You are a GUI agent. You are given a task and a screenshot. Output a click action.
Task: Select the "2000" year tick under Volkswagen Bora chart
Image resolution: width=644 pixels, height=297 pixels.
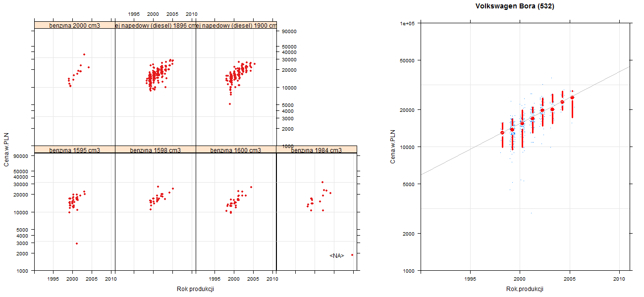click(520, 279)
